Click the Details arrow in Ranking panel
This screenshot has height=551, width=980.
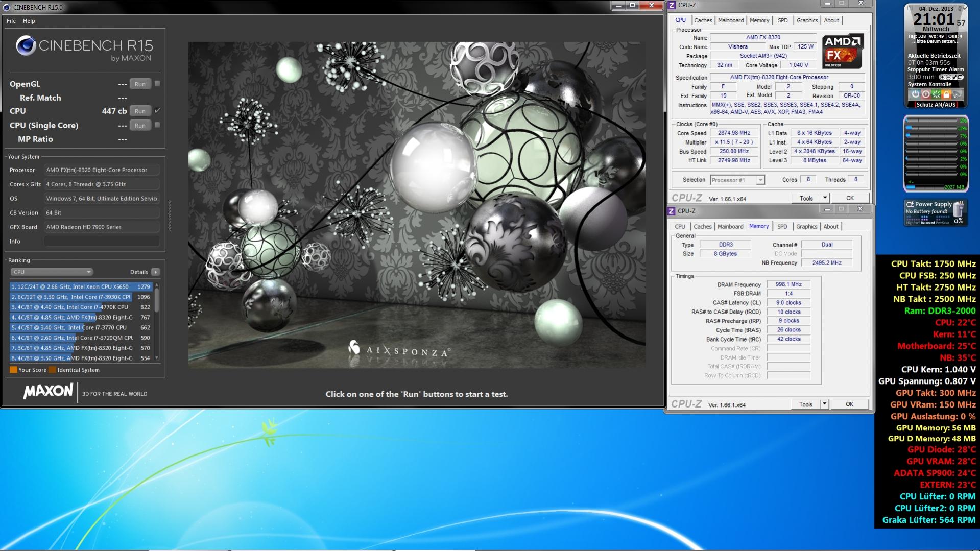156,272
